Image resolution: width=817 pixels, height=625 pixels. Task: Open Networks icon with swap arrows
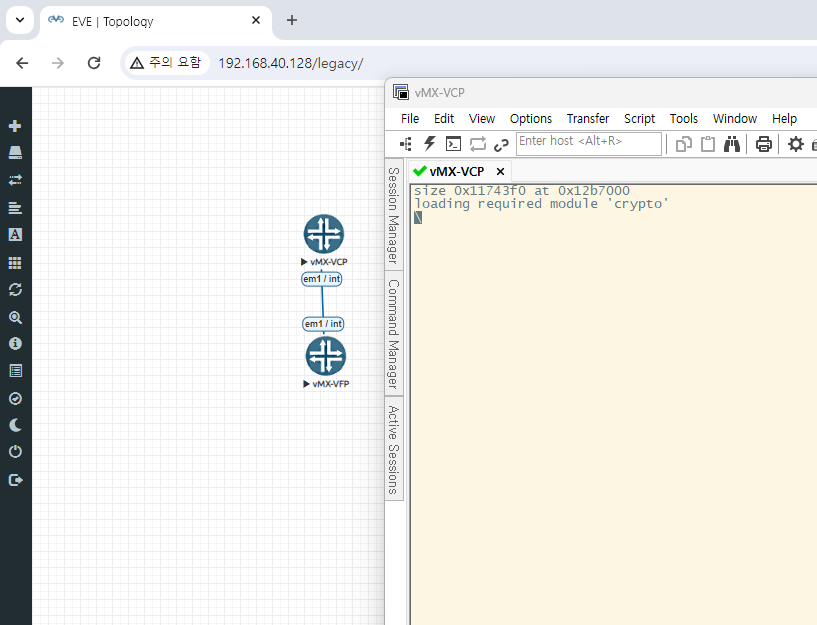tap(15, 180)
